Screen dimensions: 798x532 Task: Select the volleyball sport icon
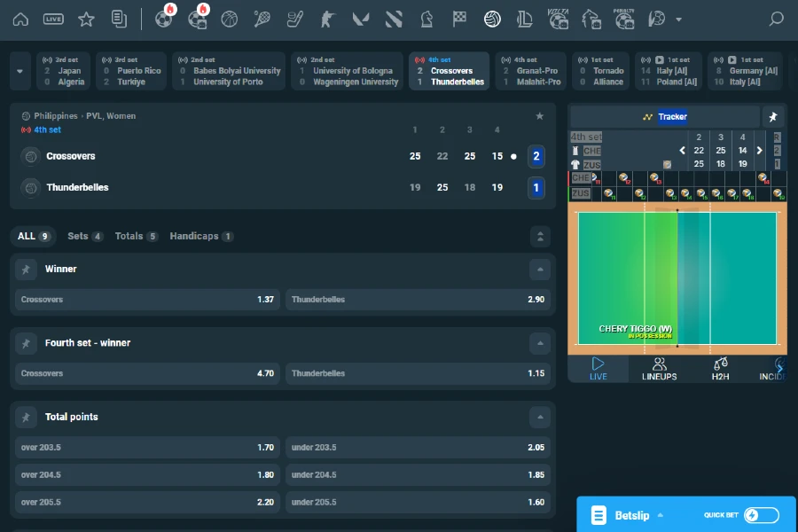492,19
